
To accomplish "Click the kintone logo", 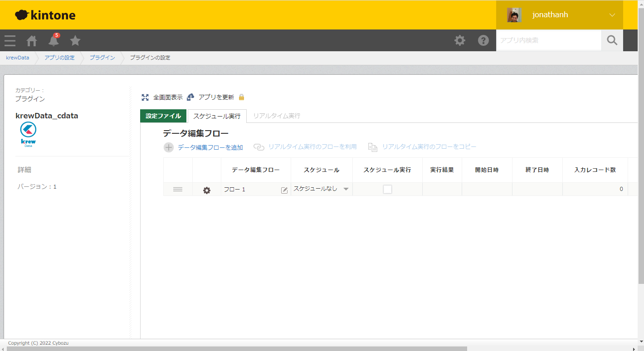I will [x=45, y=15].
